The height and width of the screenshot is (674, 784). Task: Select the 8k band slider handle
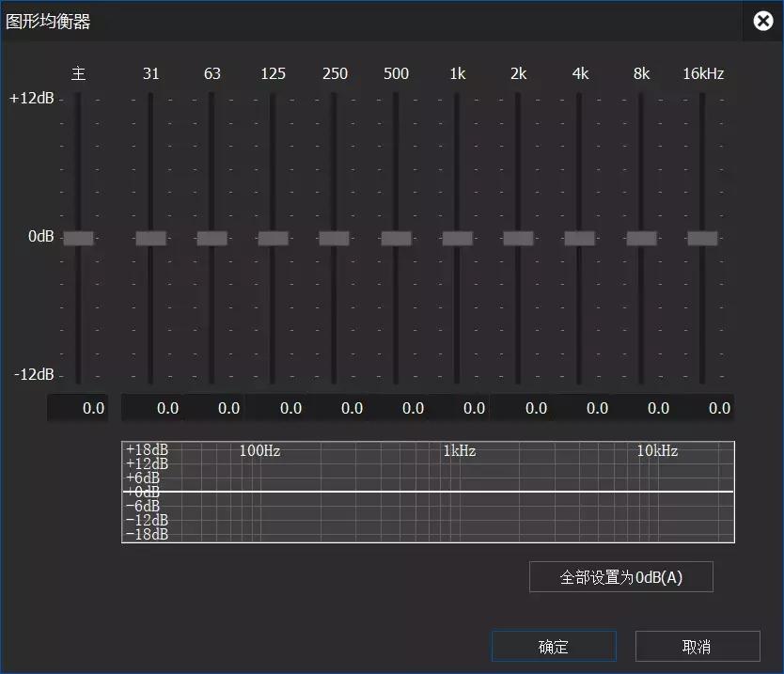pyautogui.click(x=640, y=238)
